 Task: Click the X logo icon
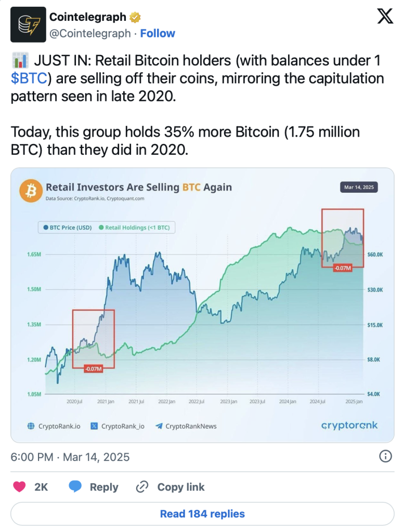click(x=385, y=18)
